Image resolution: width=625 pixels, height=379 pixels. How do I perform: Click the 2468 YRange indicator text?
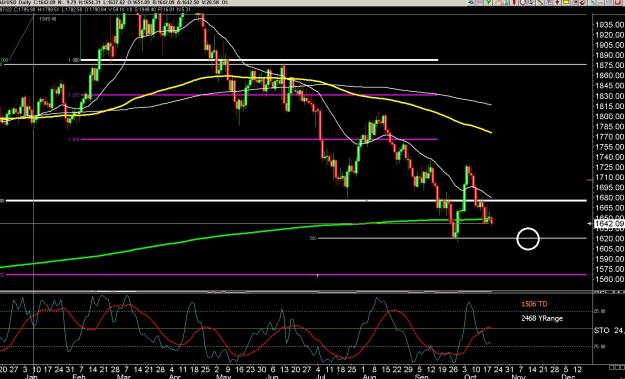click(542, 318)
